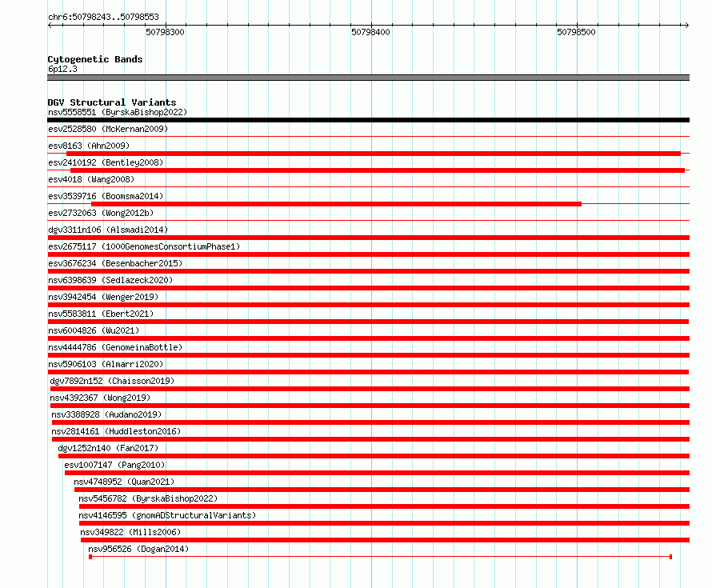Image resolution: width=712 pixels, height=588 pixels.
Task: Open variant nsv5558551 (ByrskaBishop2022)
Action: 118,112
